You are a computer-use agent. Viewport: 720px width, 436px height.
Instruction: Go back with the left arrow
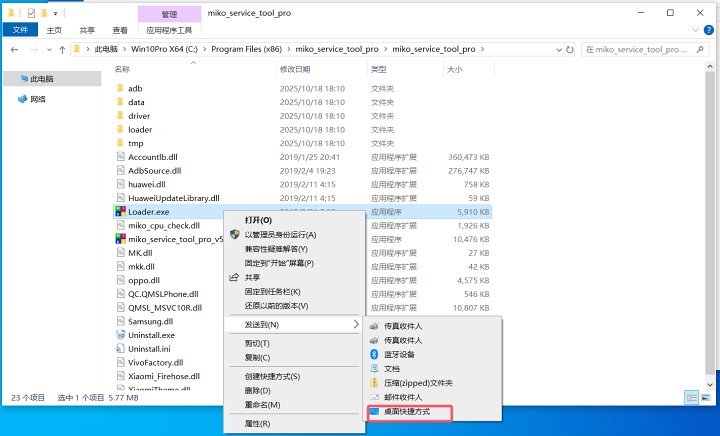(15, 50)
